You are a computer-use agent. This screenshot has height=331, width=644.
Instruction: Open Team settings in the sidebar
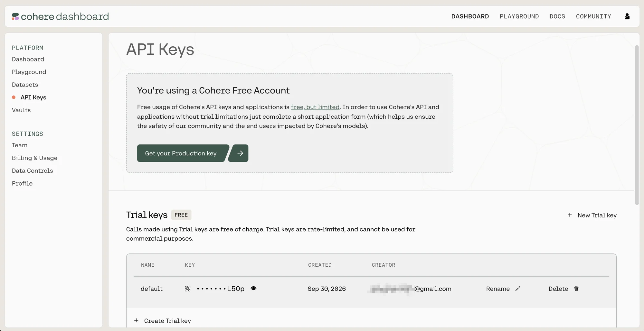tap(20, 145)
